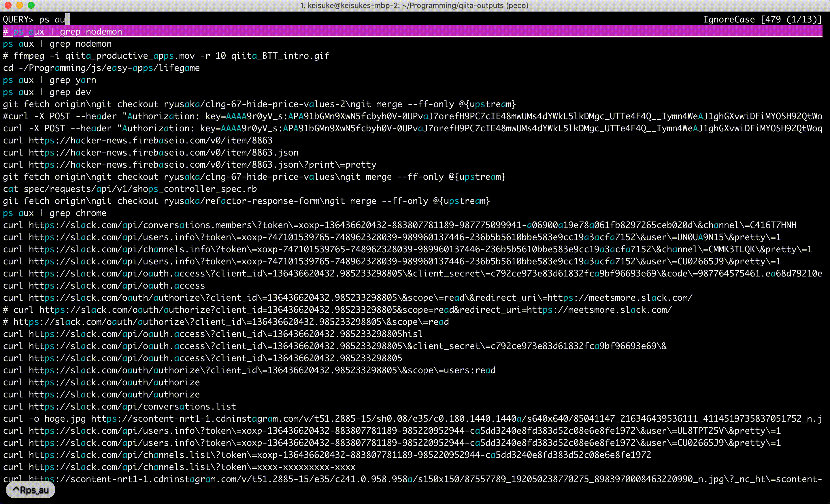Click the 'ps aux | grep dev' line
This screenshot has width=830, height=504.
(47, 92)
